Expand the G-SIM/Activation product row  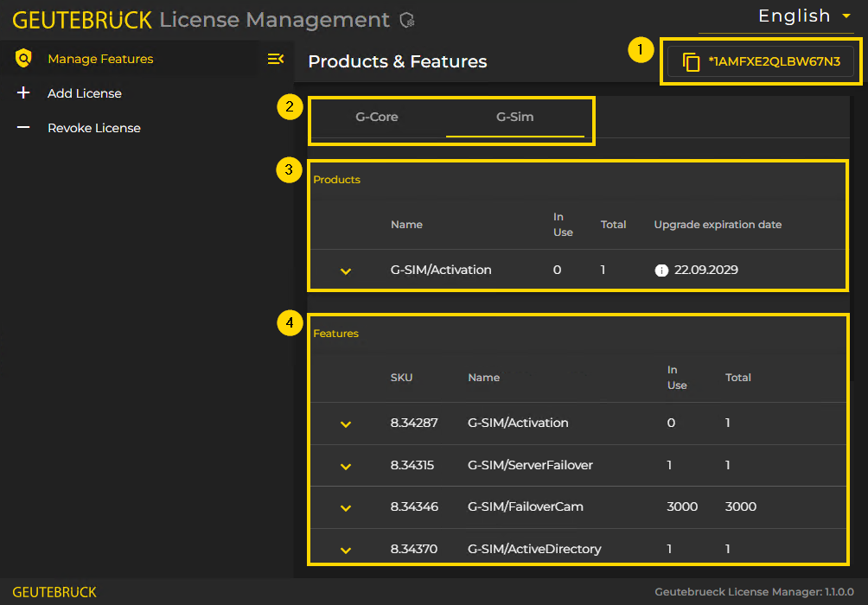point(346,271)
